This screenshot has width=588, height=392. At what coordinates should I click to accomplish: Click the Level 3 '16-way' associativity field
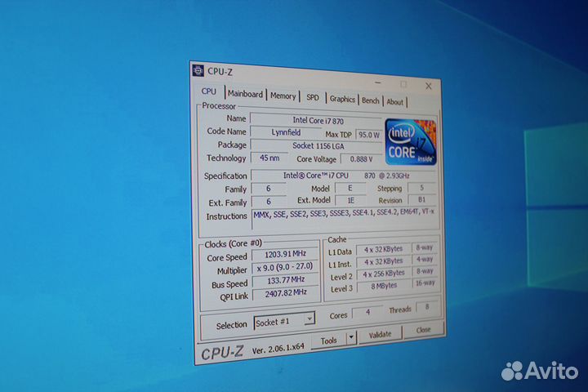click(425, 283)
